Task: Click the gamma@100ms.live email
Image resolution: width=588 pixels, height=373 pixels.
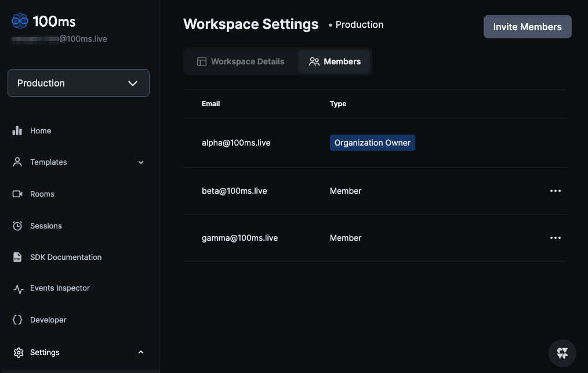Action: (239, 238)
